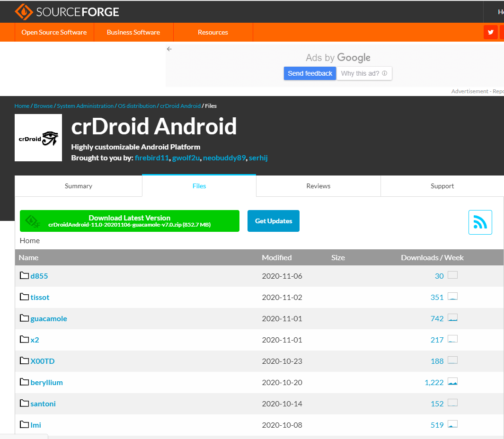View lmi weekly downloads sparkline chart

(452, 424)
